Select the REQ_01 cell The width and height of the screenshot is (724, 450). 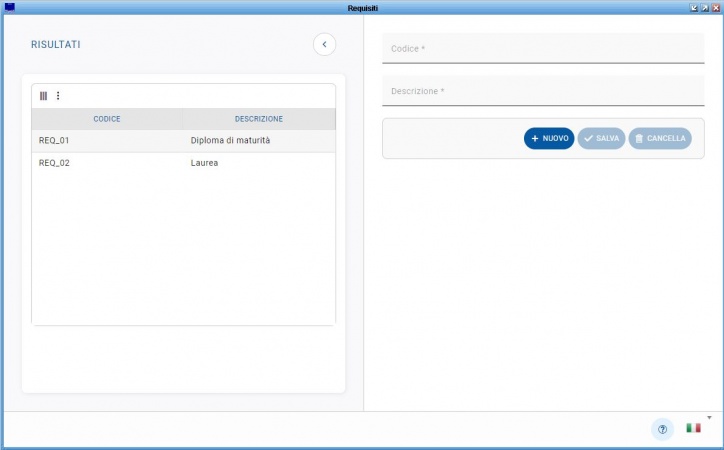click(x=107, y=141)
